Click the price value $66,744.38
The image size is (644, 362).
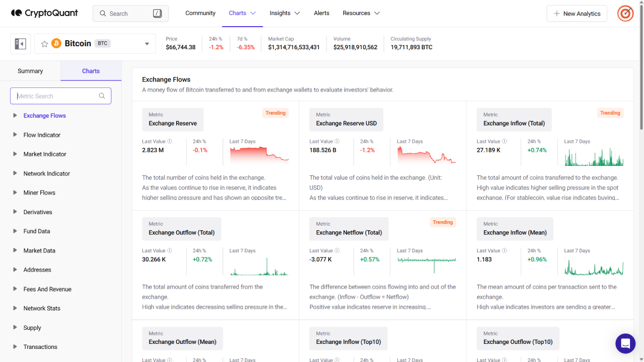[181, 47]
